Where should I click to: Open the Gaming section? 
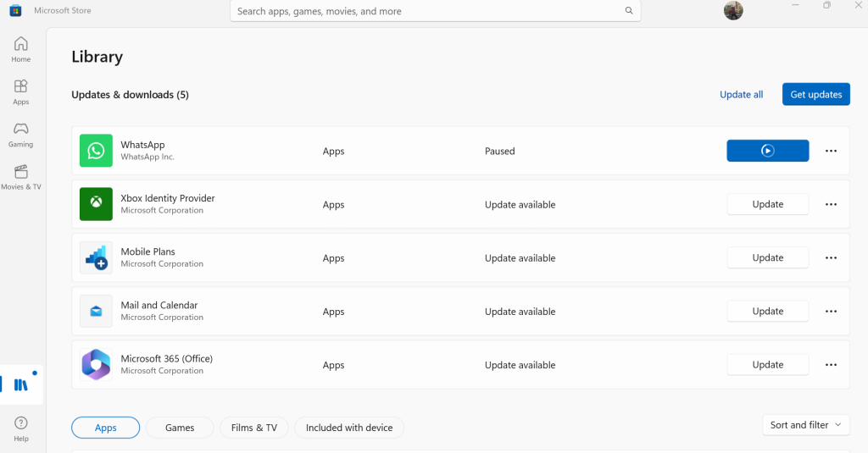pyautogui.click(x=21, y=134)
